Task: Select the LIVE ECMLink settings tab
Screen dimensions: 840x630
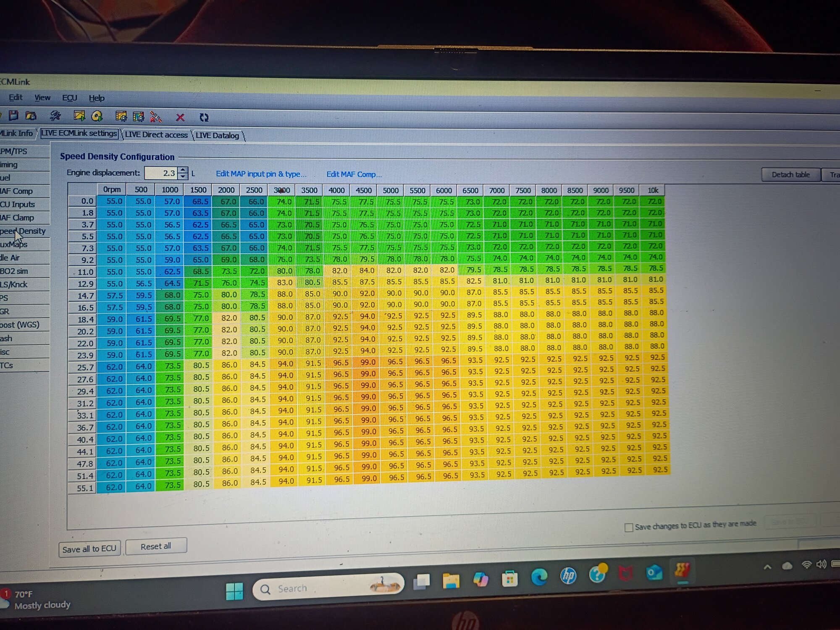Action: [79, 133]
